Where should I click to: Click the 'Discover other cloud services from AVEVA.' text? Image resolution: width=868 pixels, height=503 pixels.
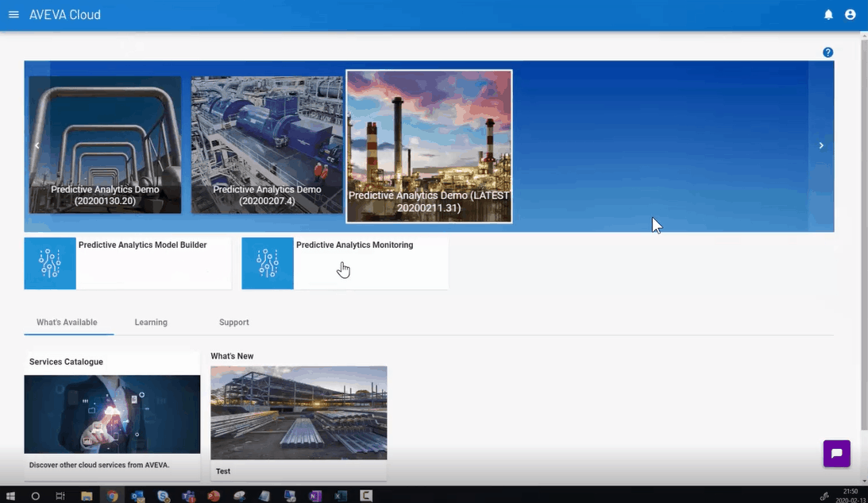(99, 466)
